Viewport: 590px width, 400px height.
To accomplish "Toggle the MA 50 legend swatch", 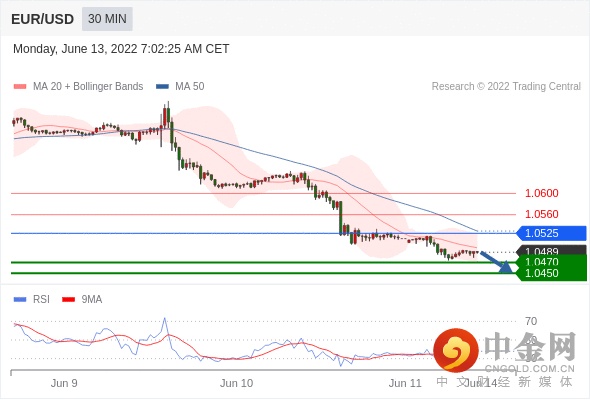I will (162, 87).
